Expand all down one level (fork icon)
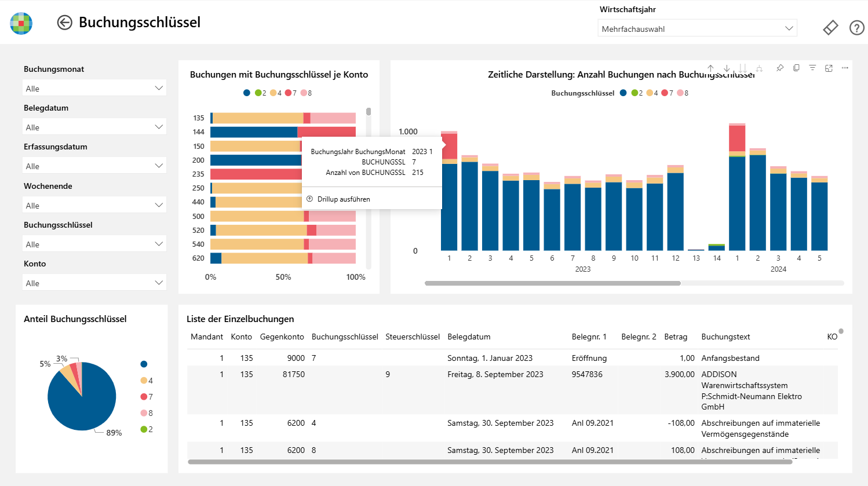868x486 pixels. click(x=759, y=68)
